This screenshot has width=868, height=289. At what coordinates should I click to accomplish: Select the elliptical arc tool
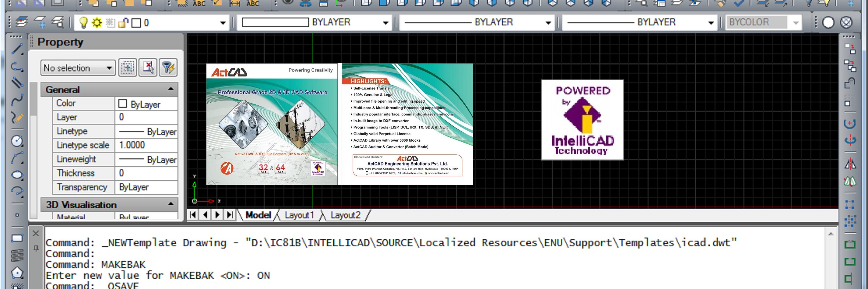click(x=17, y=192)
